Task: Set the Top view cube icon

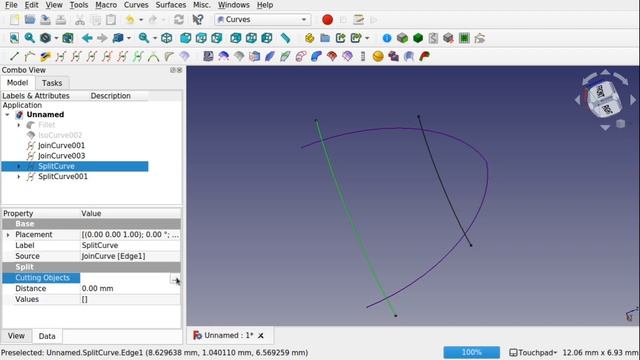Action: click(x=201, y=38)
